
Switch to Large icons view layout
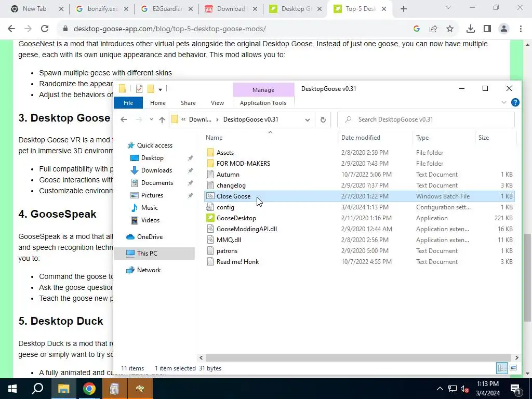point(513,368)
